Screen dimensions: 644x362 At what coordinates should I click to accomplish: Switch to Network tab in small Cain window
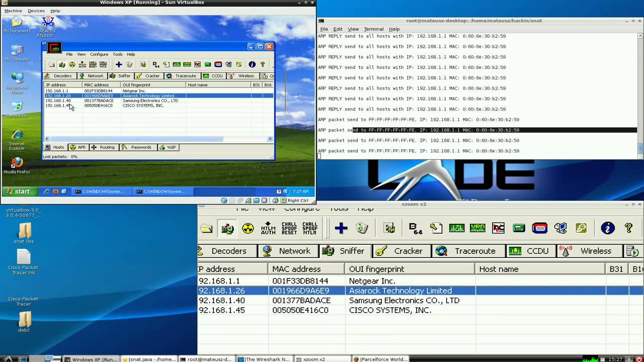(x=92, y=76)
